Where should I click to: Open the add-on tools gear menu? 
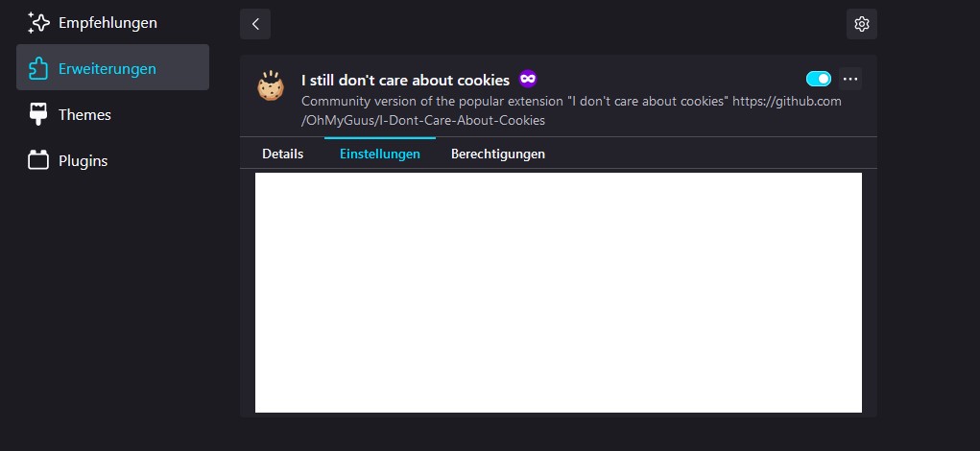(861, 24)
